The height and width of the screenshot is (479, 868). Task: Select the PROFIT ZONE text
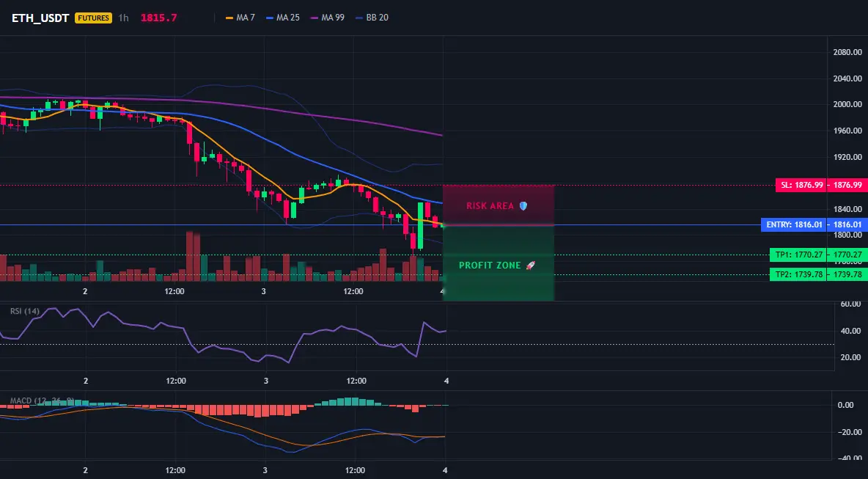(490, 266)
